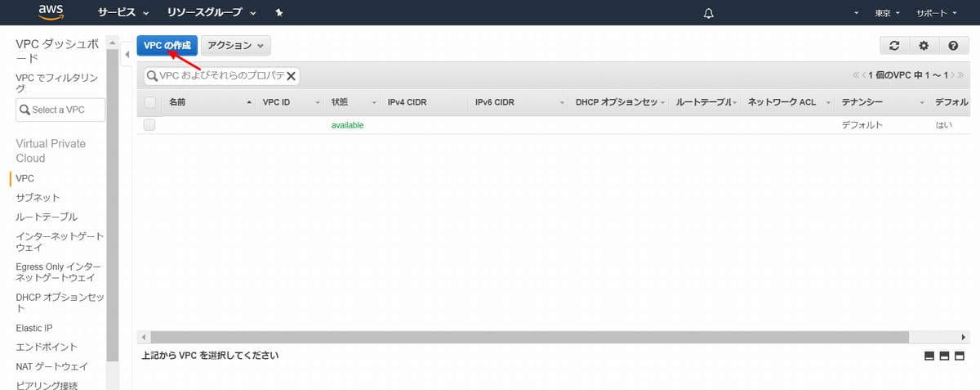Go to last page of results
Viewport: 980px width, 390px height.
[961, 75]
